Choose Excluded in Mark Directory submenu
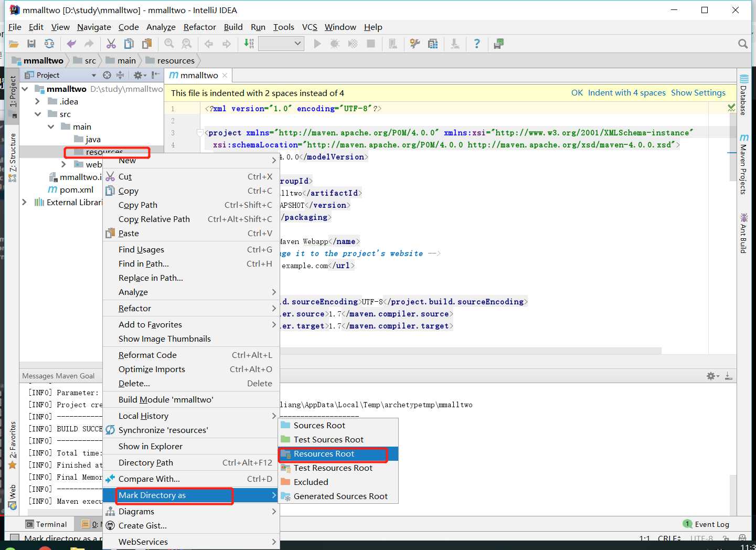756x550 pixels. pyautogui.click(x=338, y=482)
